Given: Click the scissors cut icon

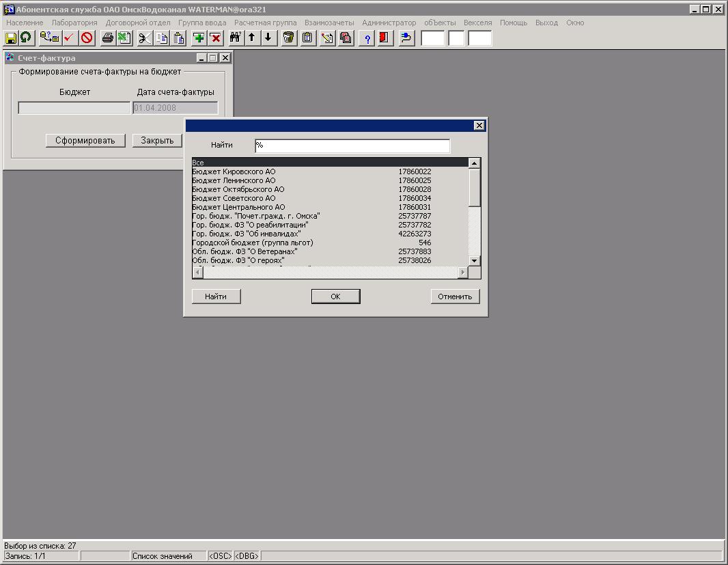Looking at the screenshot, I should click(144, 38).
